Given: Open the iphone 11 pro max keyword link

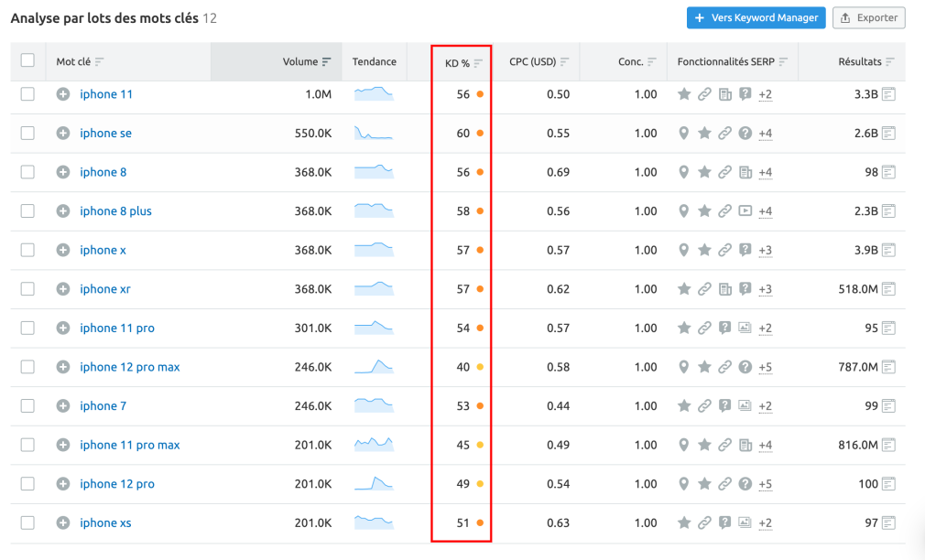Looking at the screenshot, I should pos(129,446).
